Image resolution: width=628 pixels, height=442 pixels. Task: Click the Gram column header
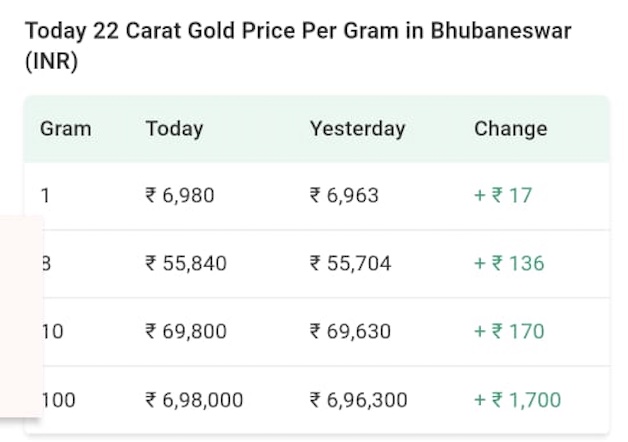tap(65, 128)
